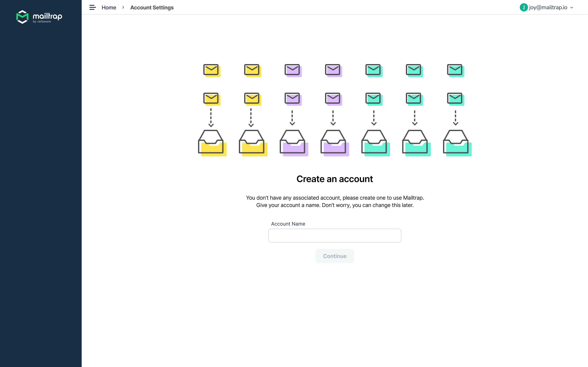This screenshot has height=367, width=588.
Task: Click the top-left yellow envelope icon
Action: point(212,70)
